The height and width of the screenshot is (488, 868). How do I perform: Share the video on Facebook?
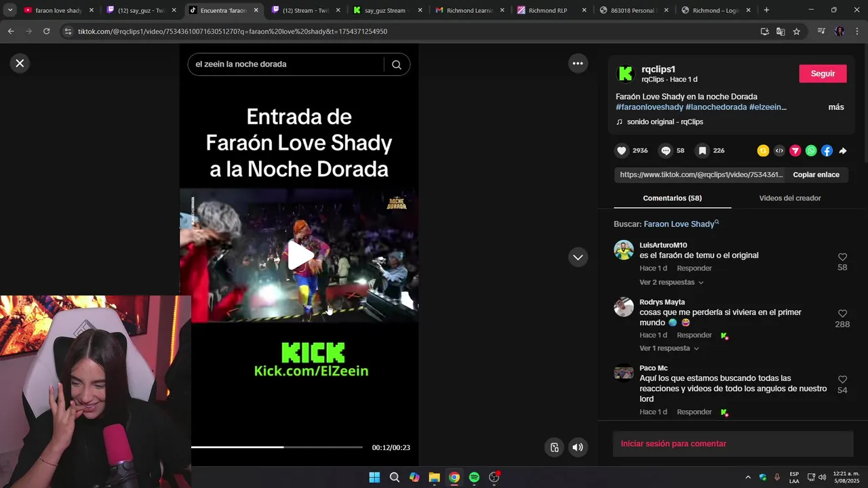click(x=827, y=150)
